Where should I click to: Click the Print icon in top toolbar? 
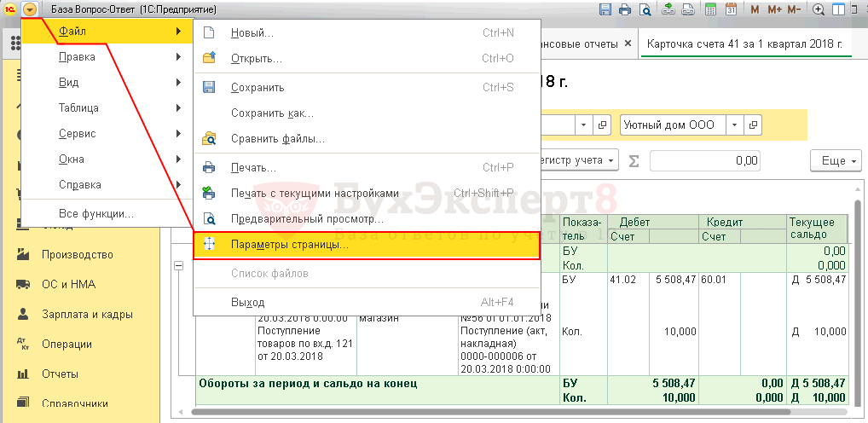pyautogui.click(x=625, y=9)
